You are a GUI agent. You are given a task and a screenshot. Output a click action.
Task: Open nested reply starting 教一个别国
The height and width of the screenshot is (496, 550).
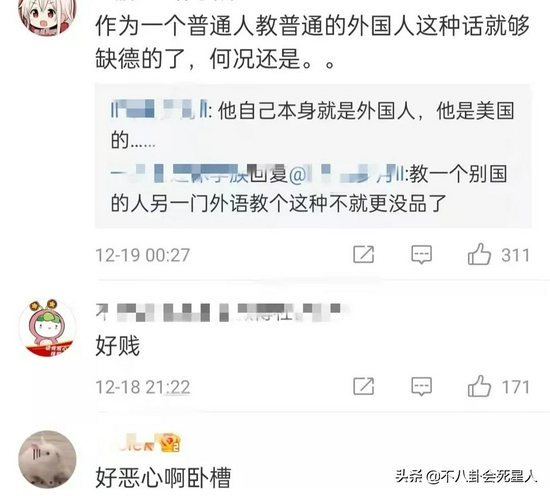[x=309, y=189]
